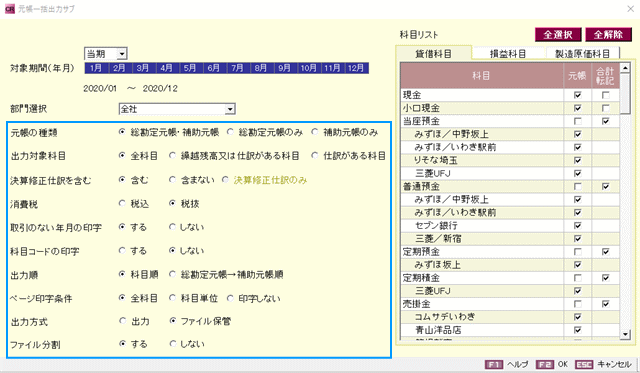Set ファイル分割 to しない
This screenshot has height=373, width=640.
click(173, 344)
